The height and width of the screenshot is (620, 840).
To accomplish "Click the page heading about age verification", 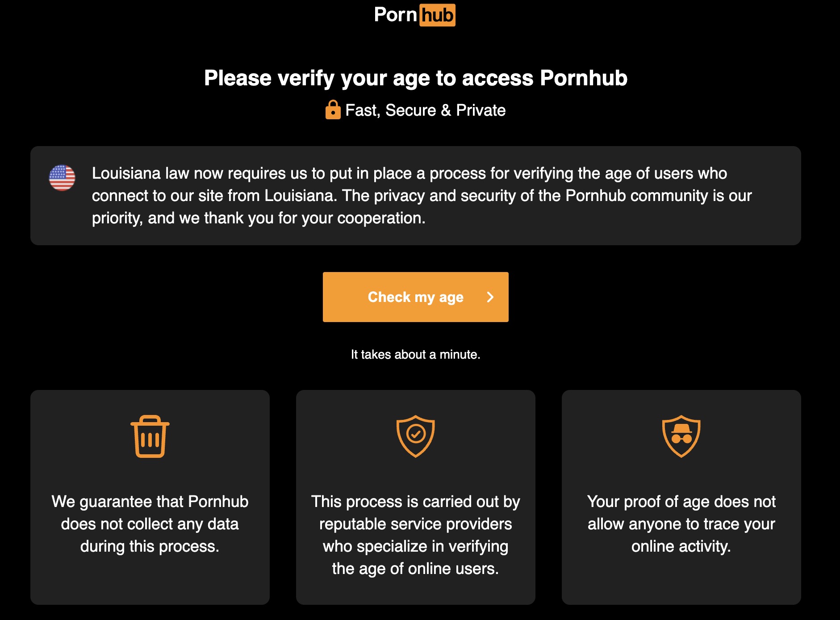I will click(x=415, y=77).
